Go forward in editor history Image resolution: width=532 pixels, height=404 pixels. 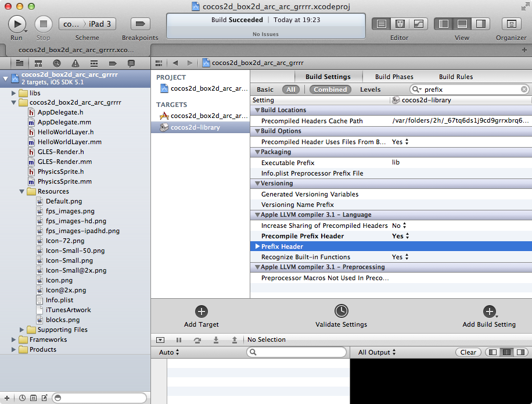190,63
